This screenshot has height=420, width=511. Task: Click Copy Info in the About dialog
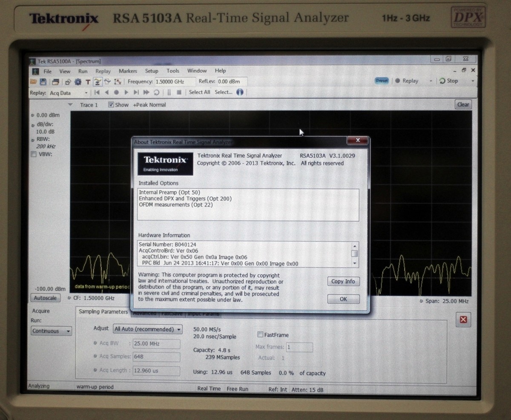point(343,281)
